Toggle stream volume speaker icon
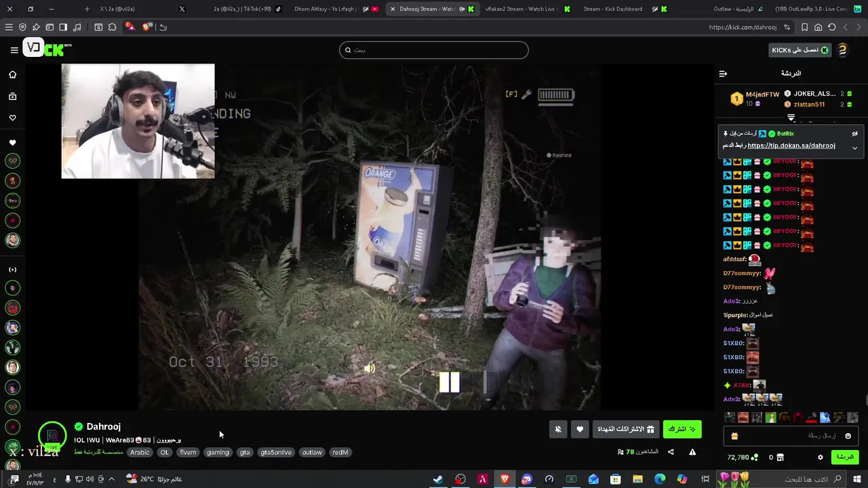 tap(370, 368)
